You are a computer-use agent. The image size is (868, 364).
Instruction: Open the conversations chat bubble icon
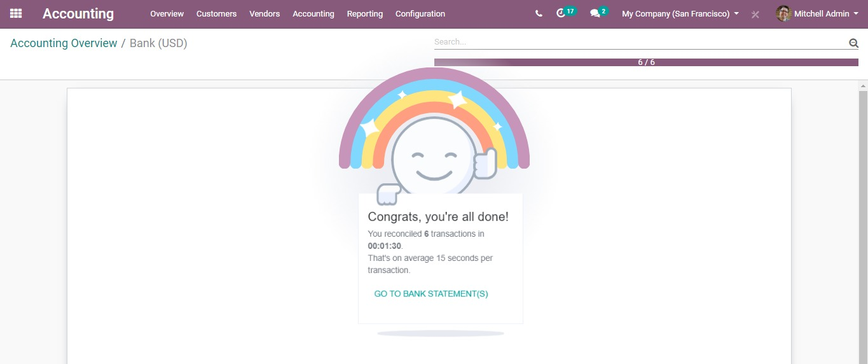[x=595, y=13]
